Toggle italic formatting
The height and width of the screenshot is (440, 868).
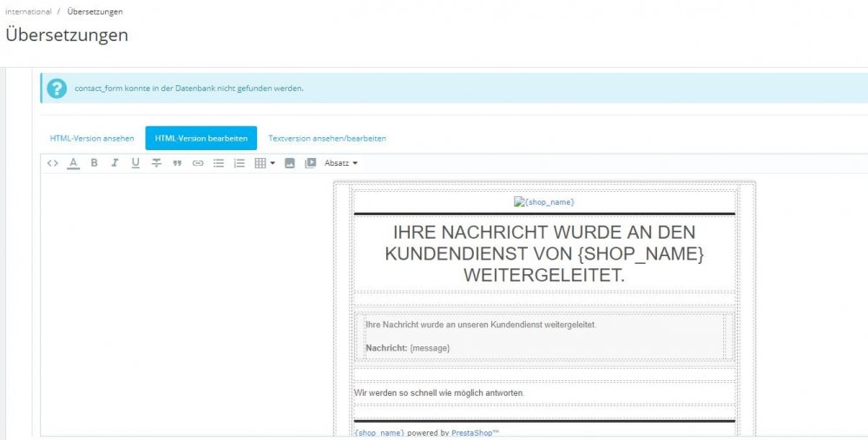point(115,163)
